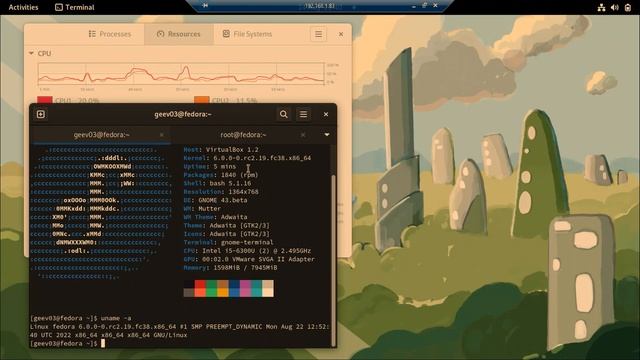Screen dimensions: 640x360
Task: Open a new tab in the terminal
Action: point(41,114)
